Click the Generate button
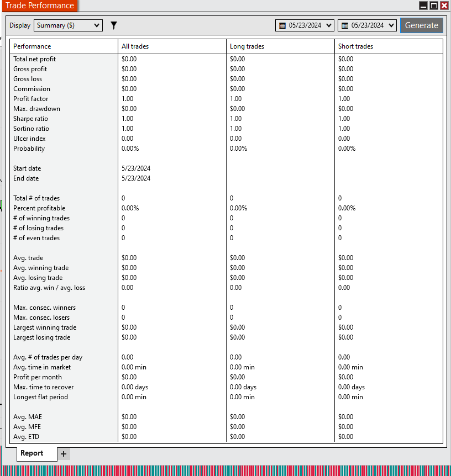Viewport: 451px width, 476px height. [x=421, y=25]
